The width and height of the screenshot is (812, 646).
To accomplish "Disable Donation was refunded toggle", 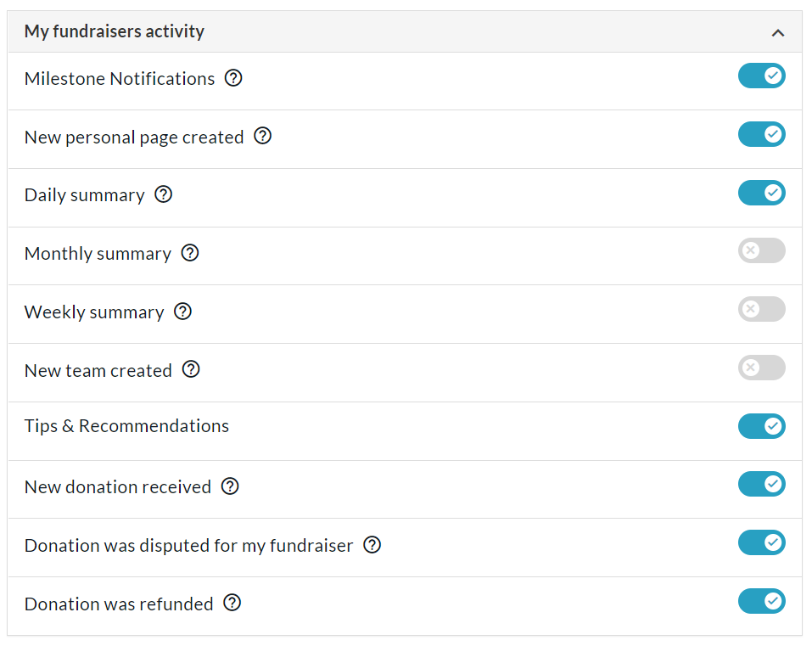I will (762, 602).
